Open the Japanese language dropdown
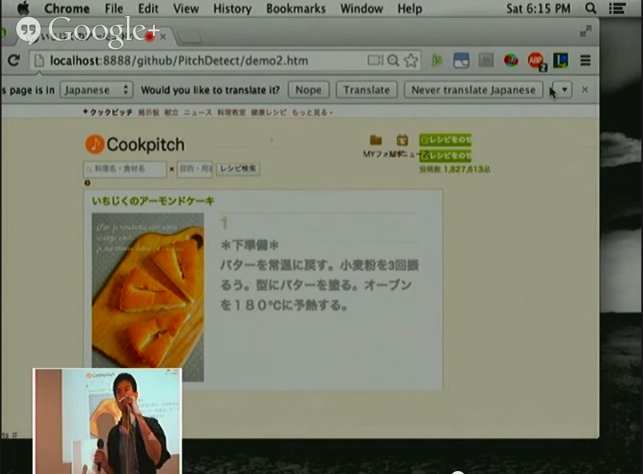The height and width of the screenshot is (474, 643). pyautogui.click(x=96, y=90)
